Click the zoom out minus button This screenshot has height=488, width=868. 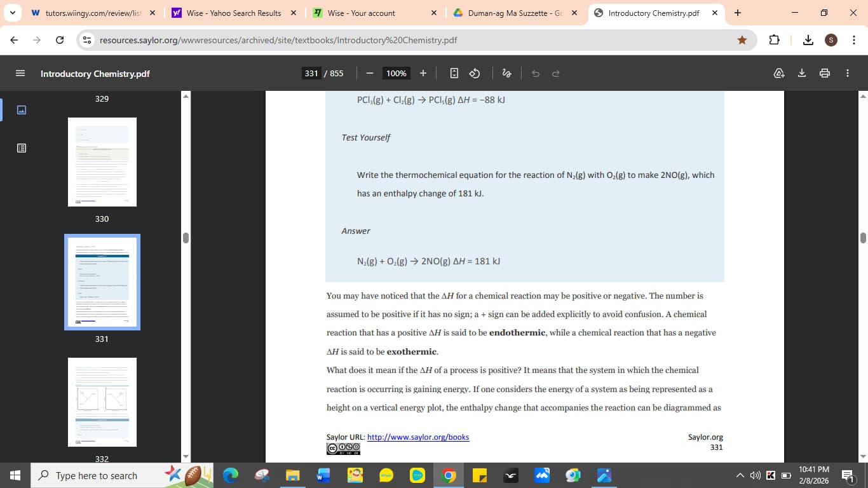(x=369, y=73)
